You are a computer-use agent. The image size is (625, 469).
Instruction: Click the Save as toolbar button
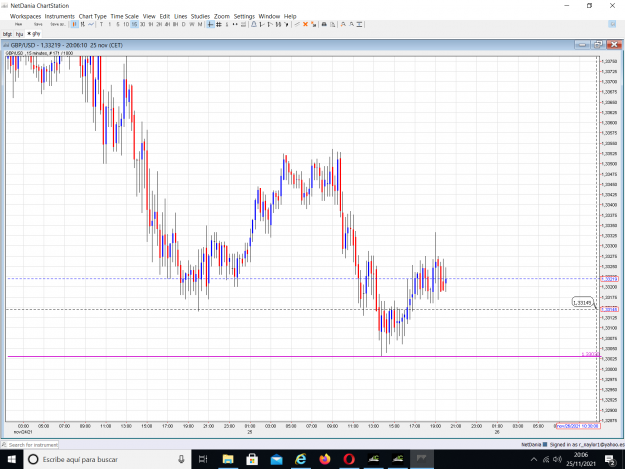pyautogui.click(x=58, y=24)
